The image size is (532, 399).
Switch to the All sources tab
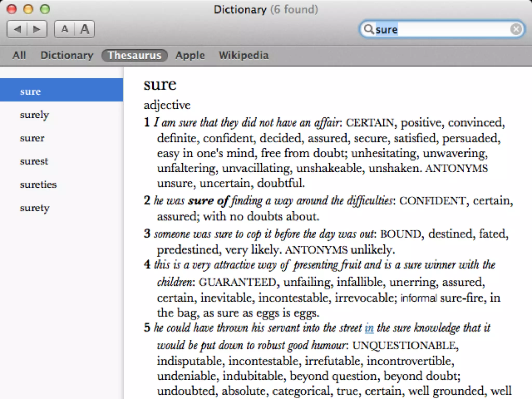19,55
